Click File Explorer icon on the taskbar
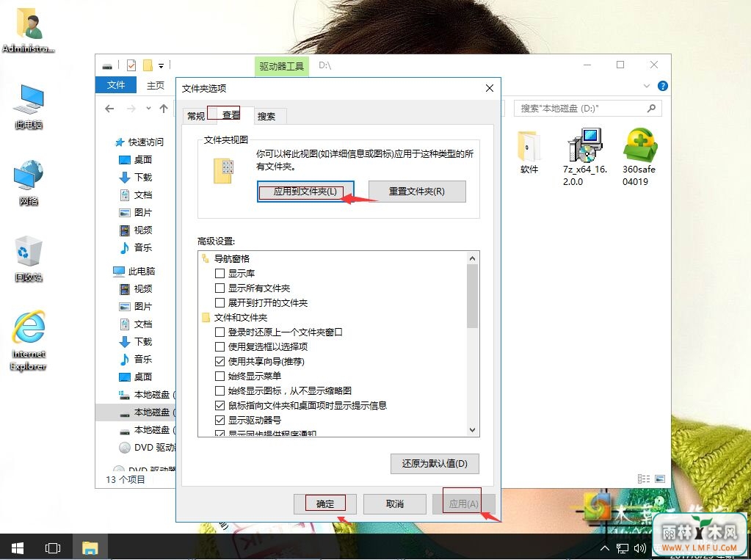 [x=90, y=548]
